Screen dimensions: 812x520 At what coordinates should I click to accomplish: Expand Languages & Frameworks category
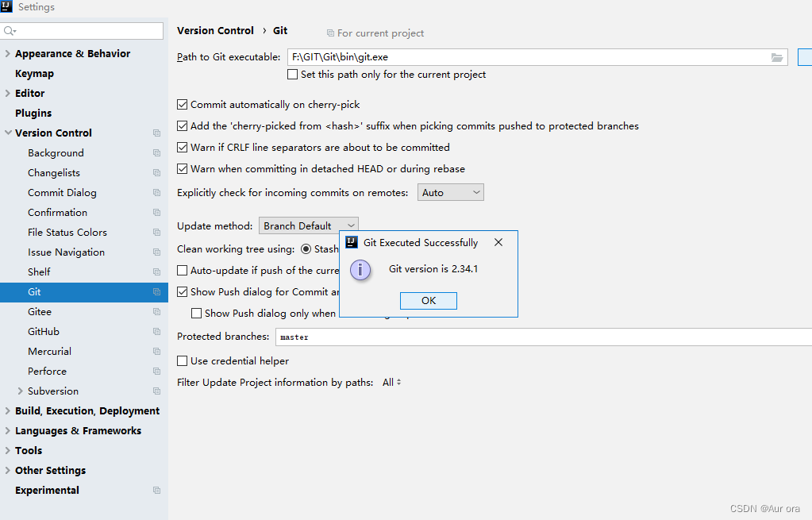pyautogui.click(x=7, y=430)
